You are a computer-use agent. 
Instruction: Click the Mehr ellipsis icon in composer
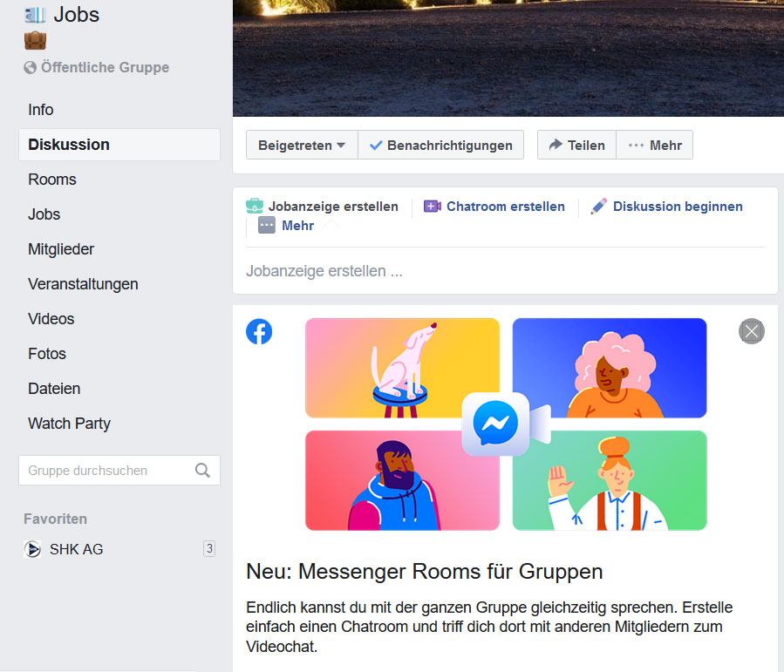(267, 226)
